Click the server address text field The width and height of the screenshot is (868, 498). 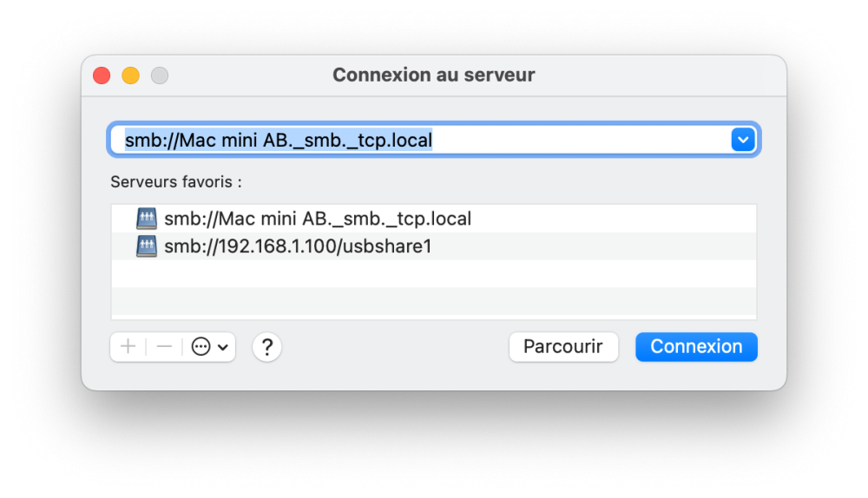point(417,140)
